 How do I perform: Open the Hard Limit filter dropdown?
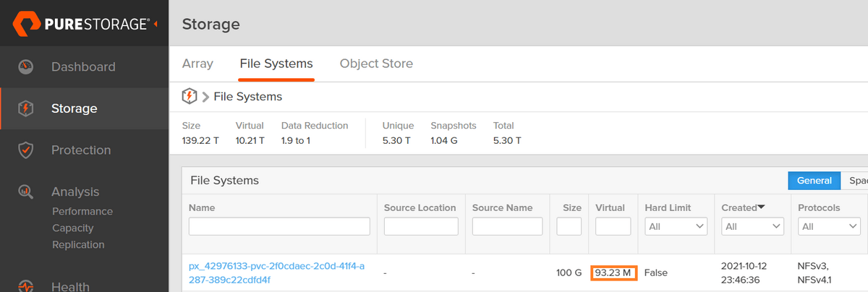click(676, 226)
